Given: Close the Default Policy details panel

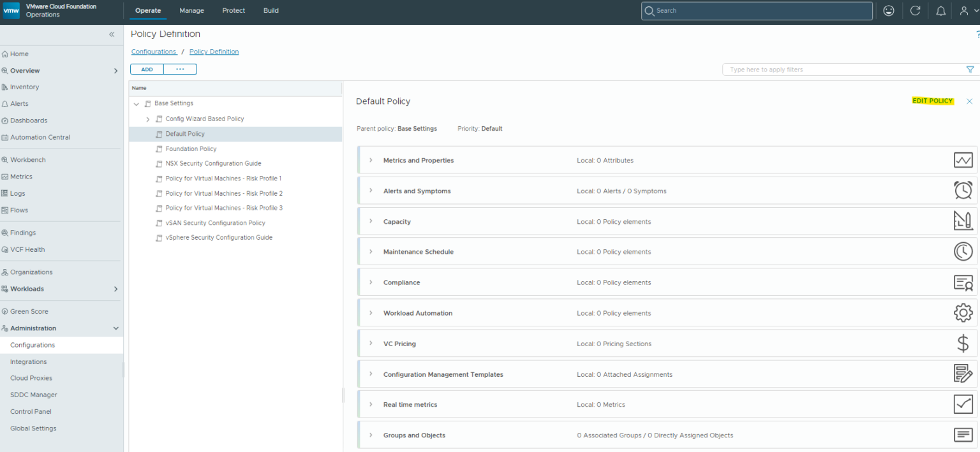Looking at the screenshot, I should click(969, 101).
